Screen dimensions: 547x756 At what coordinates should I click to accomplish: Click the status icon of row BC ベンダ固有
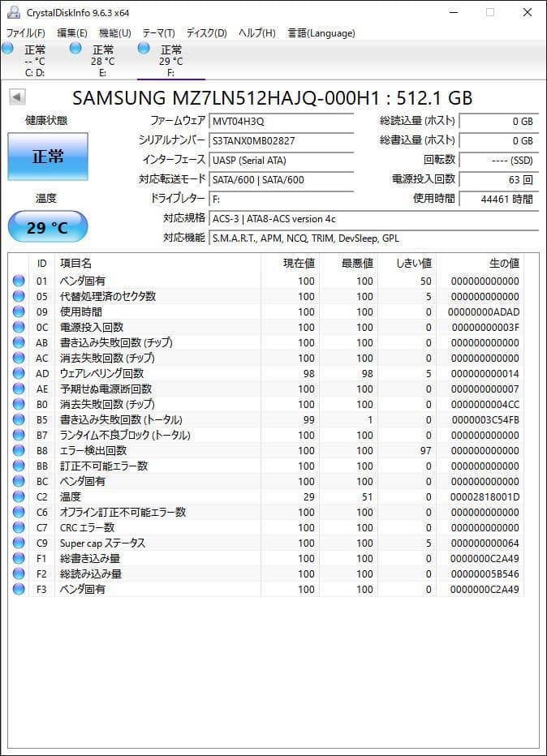[x=19, y=481]
